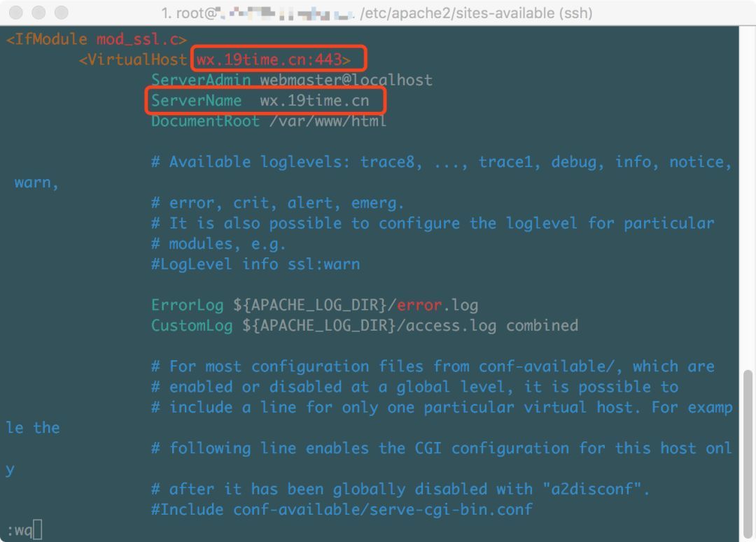
Task: Click the wrapped 'warn,' text
Action: pos(36,183)
